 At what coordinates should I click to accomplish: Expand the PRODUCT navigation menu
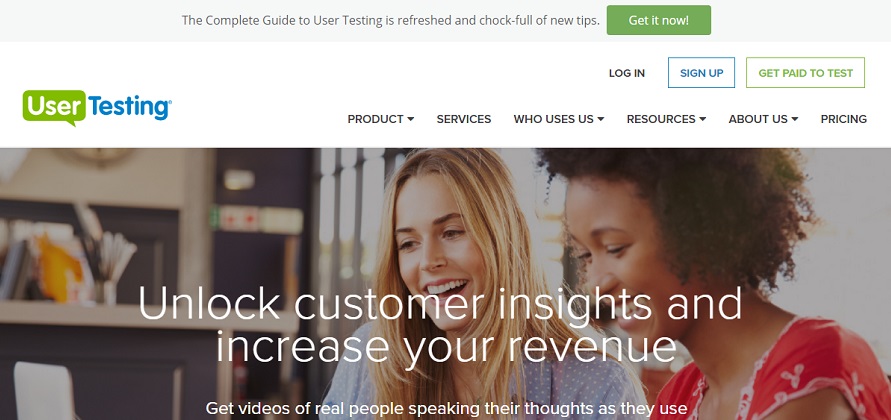coord(381,119)
